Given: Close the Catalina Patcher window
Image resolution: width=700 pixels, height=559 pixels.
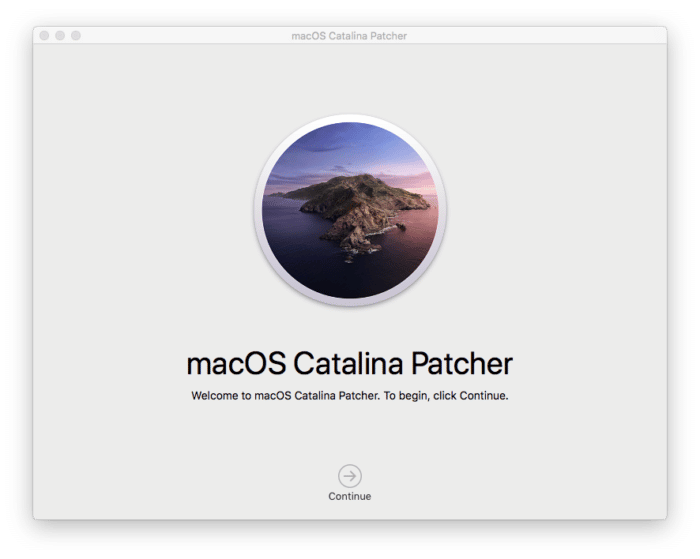Looking at the screenshot, I should click(x=44, y=35).
